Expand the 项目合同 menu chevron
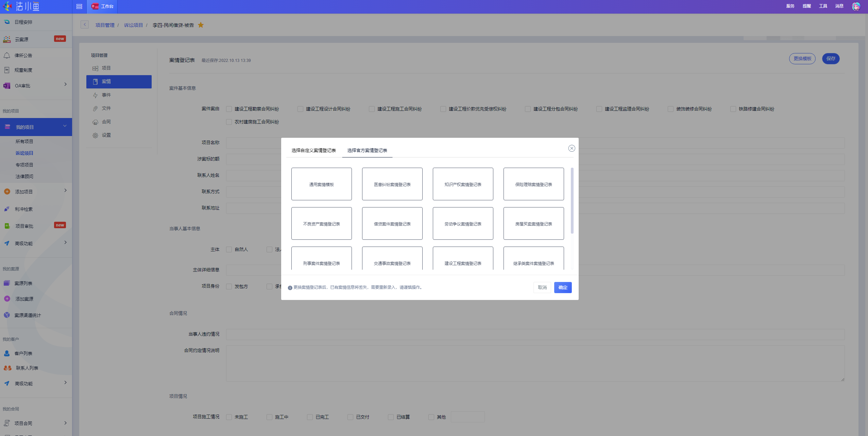This screenshot has height=436, width=868. (x=65, y=423)
